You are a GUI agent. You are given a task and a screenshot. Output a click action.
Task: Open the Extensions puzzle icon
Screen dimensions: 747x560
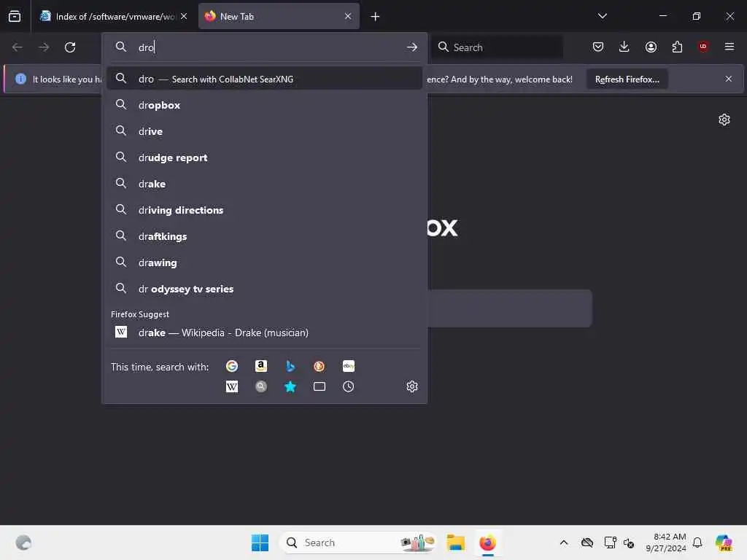677,47
